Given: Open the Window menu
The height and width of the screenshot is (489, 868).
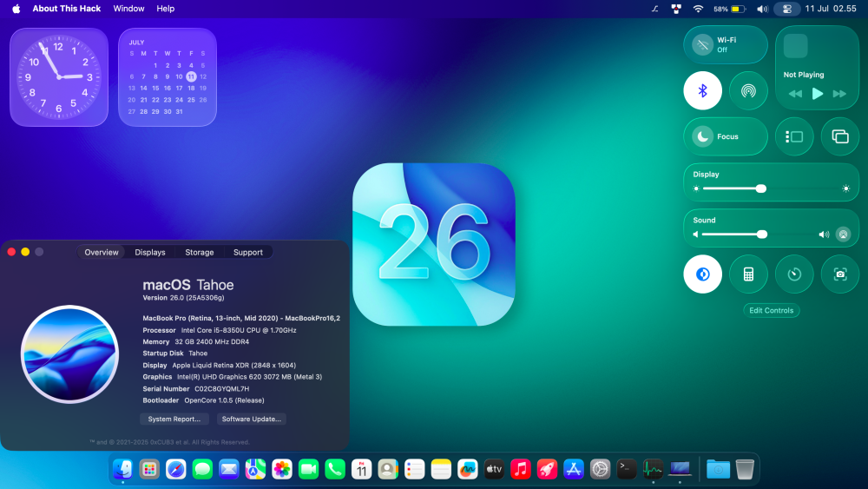Looking at the screenshot, I should pos(129,9).
